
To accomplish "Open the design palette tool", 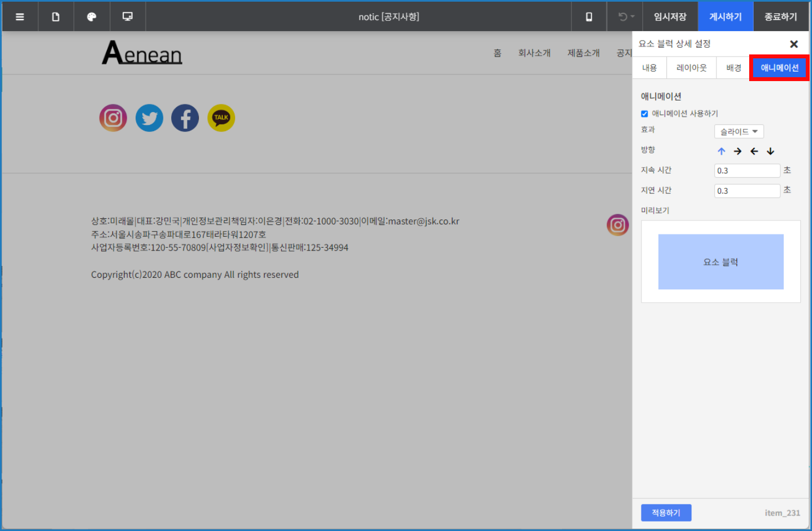I will click(91, 16).
